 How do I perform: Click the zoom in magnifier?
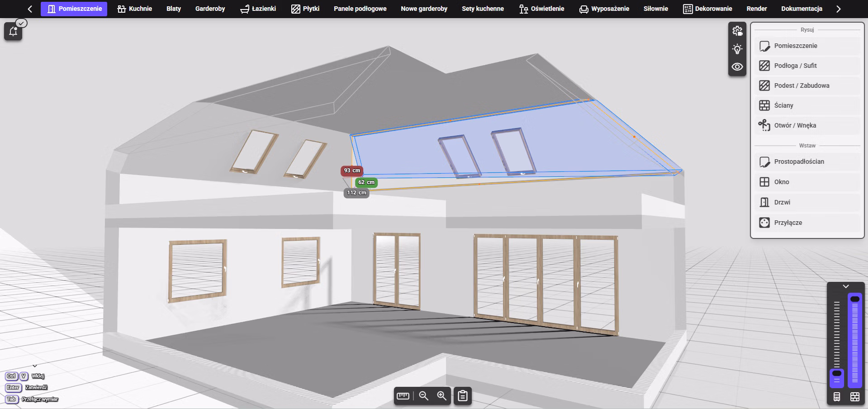pos(442,396)
